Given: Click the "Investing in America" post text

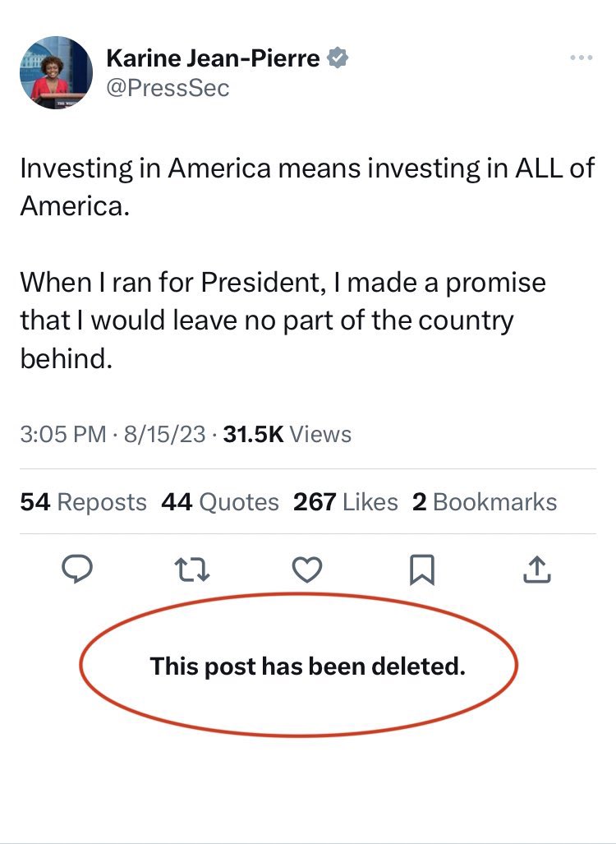Looking at the screenshot, I should [307, 186].
